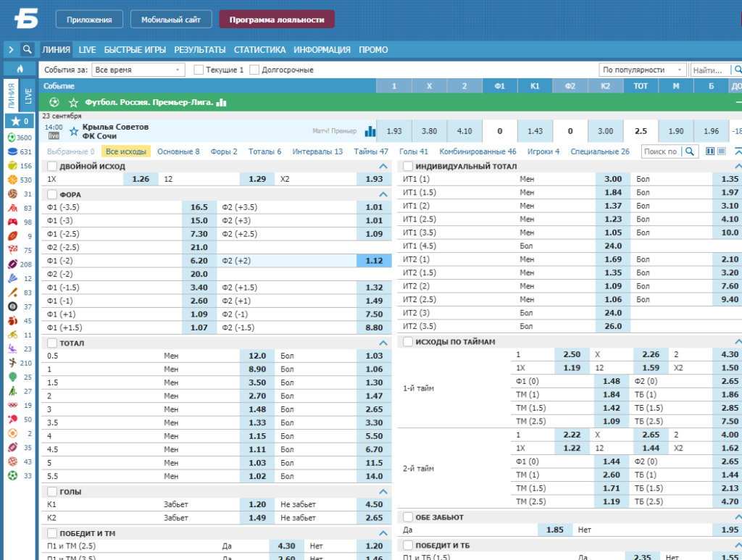Viewport: 742px width, 560px height.
Task: Tick the Долгосрочные checkbox
Action: tap(254, 70)
